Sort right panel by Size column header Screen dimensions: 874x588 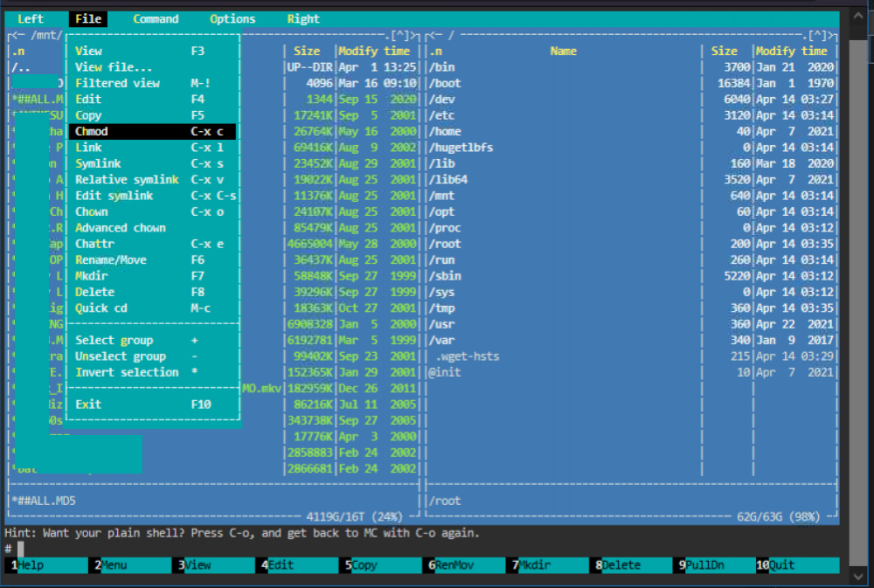coord(724,52)
